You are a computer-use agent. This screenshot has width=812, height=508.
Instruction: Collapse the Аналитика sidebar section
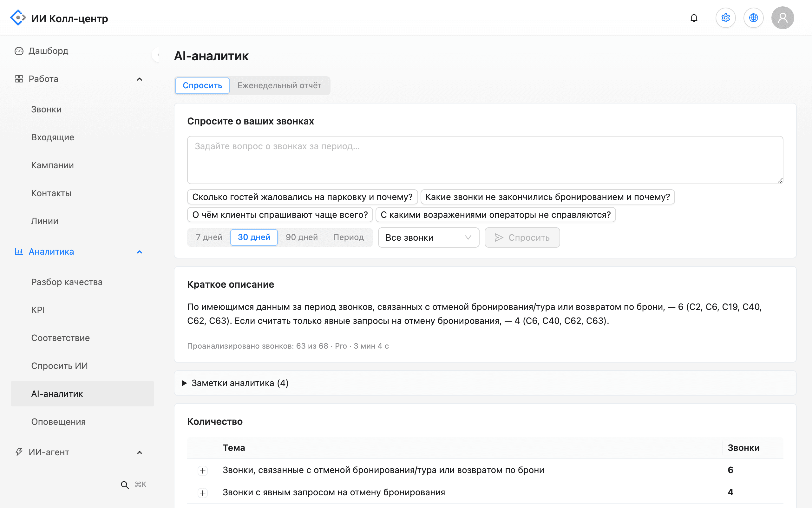(140, 252)
